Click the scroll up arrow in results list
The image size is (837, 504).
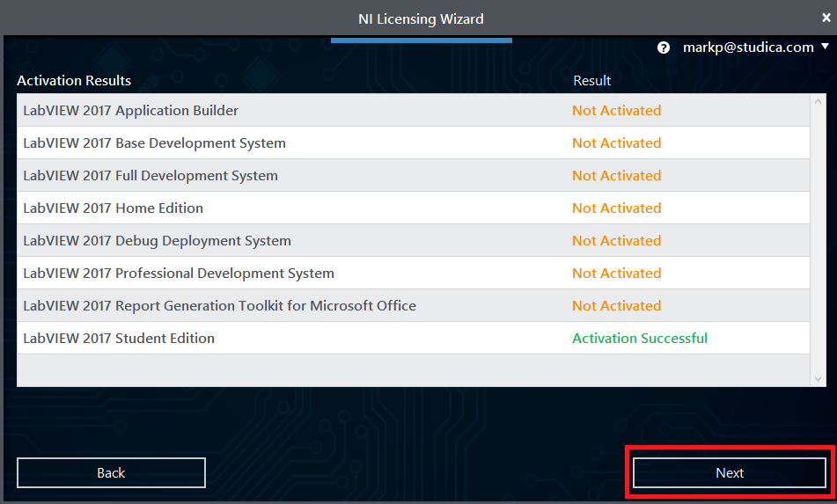point(818,101)
